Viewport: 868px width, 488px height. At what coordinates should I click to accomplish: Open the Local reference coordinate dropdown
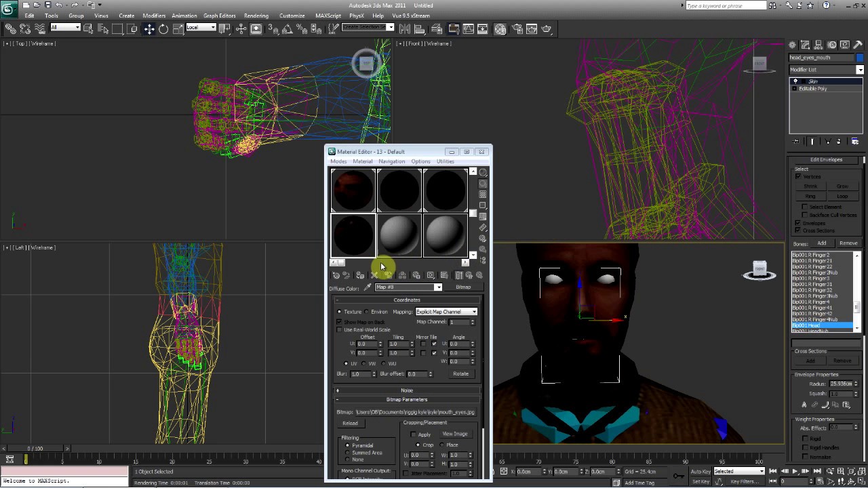[201, 28]
